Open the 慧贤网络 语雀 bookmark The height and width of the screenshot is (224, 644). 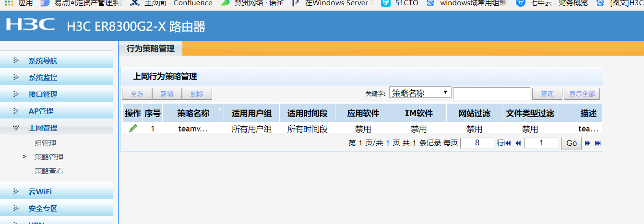[252, 3]
